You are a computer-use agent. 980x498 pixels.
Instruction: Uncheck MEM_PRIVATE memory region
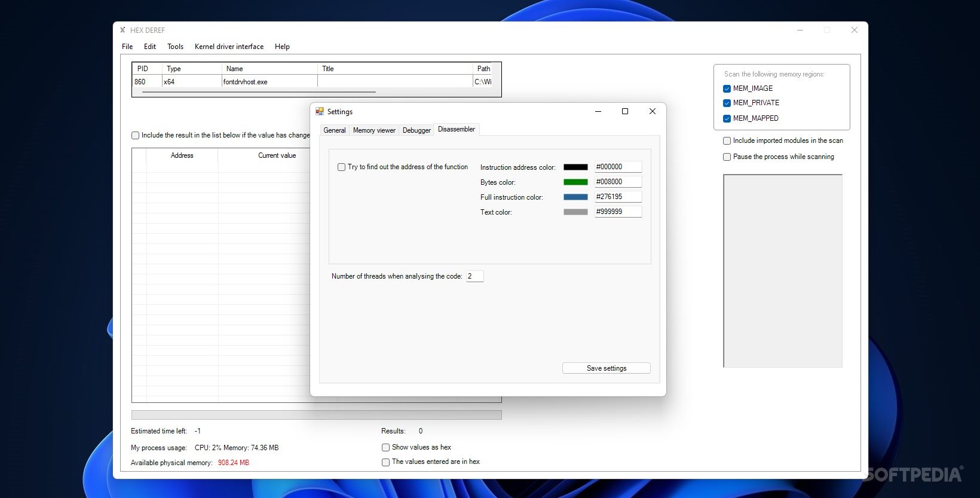coord(727,103)
